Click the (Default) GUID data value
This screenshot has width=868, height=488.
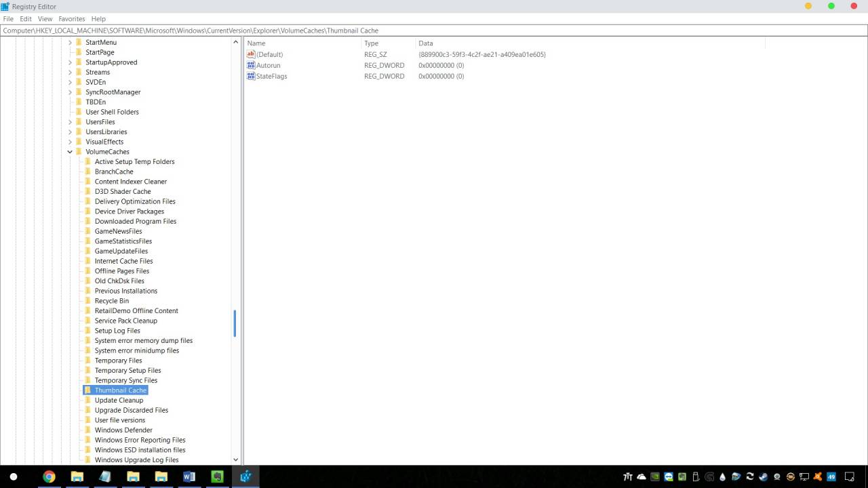pyautogui.click(x=482, y=54)
